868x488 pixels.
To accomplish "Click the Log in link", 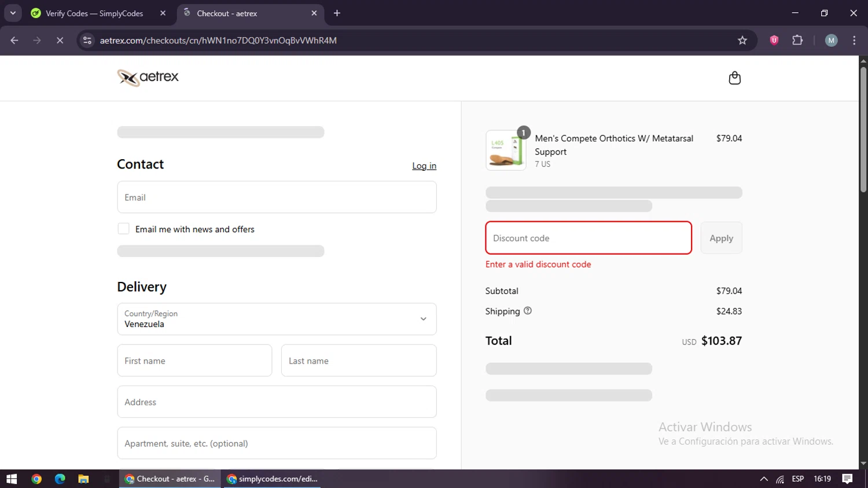I will [x=424, y=166].
